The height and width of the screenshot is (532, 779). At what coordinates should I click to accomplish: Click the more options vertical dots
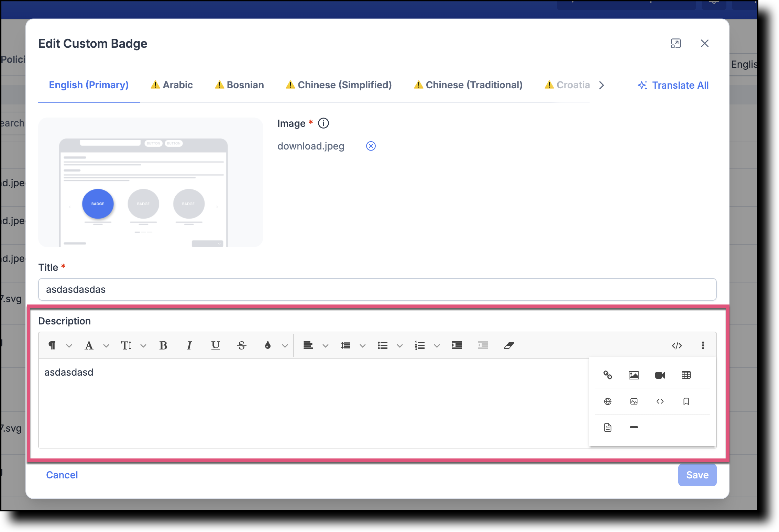(703, 345)
